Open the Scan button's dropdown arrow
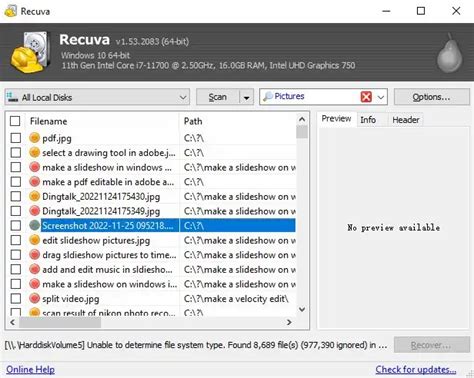474x378 pixels. (x=247, y=97)
